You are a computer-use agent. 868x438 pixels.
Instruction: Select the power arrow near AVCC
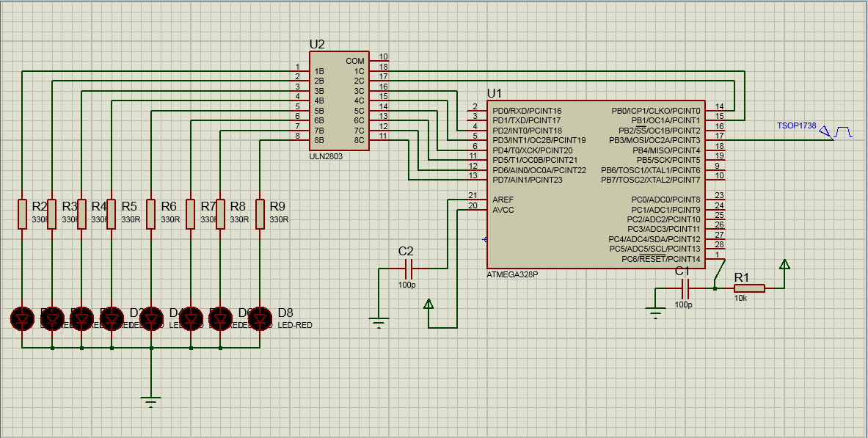click(428, 304)
